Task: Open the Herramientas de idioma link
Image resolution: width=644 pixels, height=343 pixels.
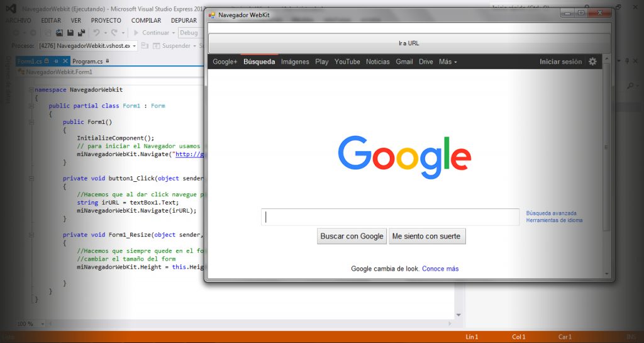Action: pos(554,220)
